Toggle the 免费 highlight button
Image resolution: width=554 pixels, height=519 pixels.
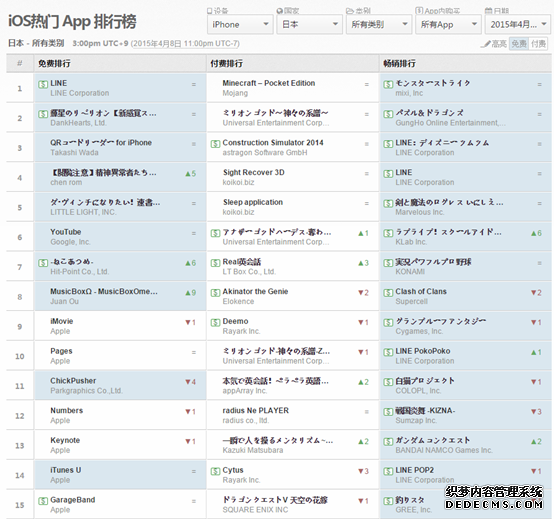coord(519,44)
